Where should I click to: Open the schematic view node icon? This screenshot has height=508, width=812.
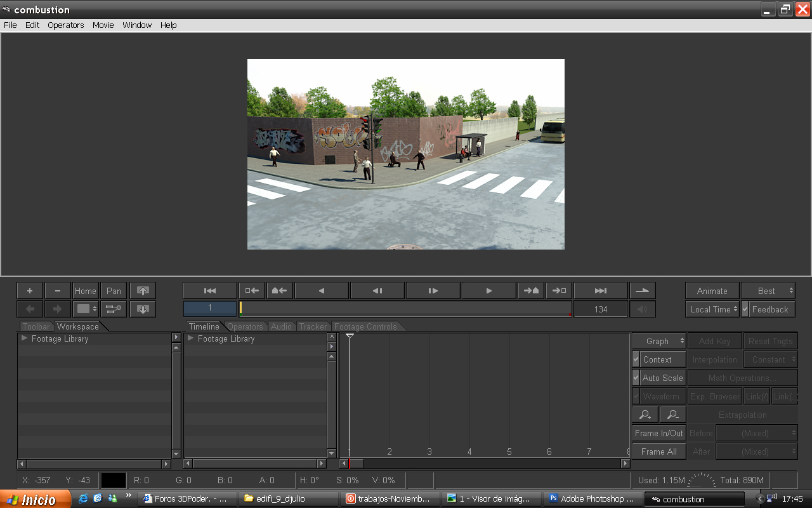(114, 309)
